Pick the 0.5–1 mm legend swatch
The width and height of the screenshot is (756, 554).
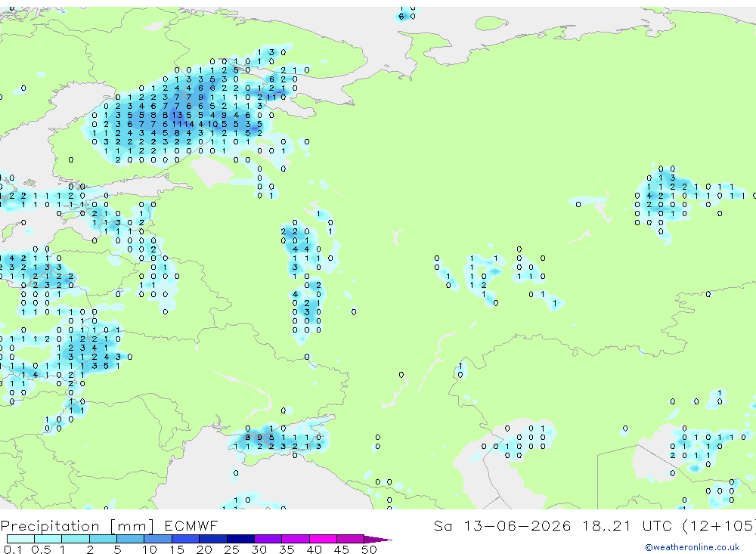click(x=48, y=539)
